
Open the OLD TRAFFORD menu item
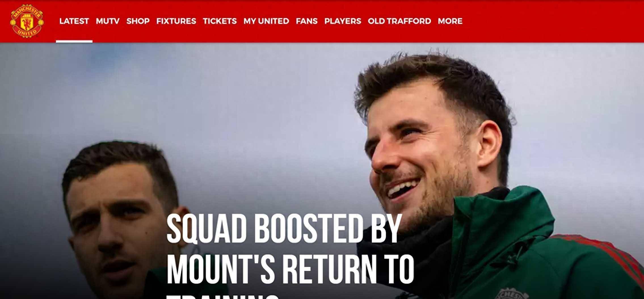tap(399, 21)
